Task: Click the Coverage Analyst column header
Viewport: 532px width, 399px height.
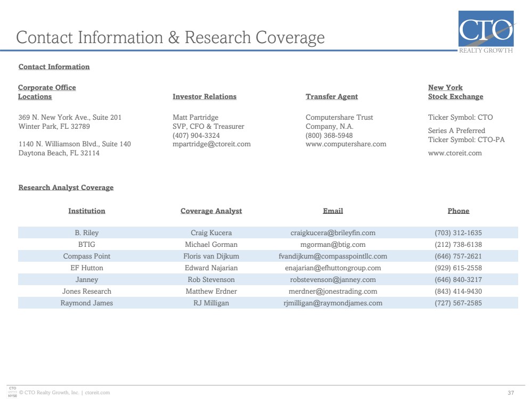Action: point(211,211)
